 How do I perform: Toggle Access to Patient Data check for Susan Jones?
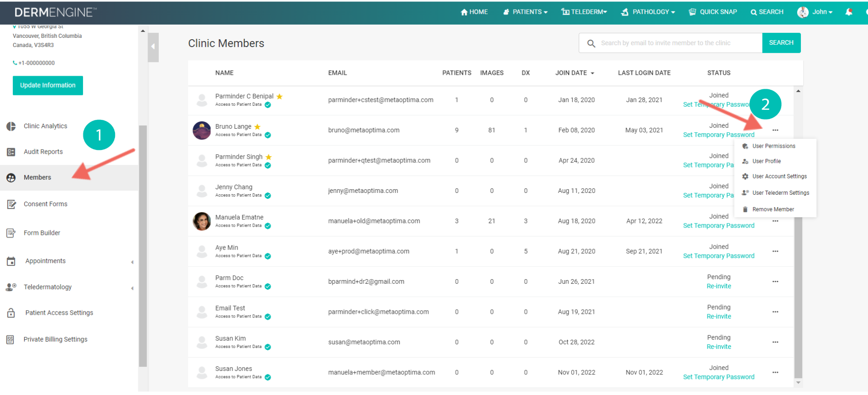coord(268,377)
